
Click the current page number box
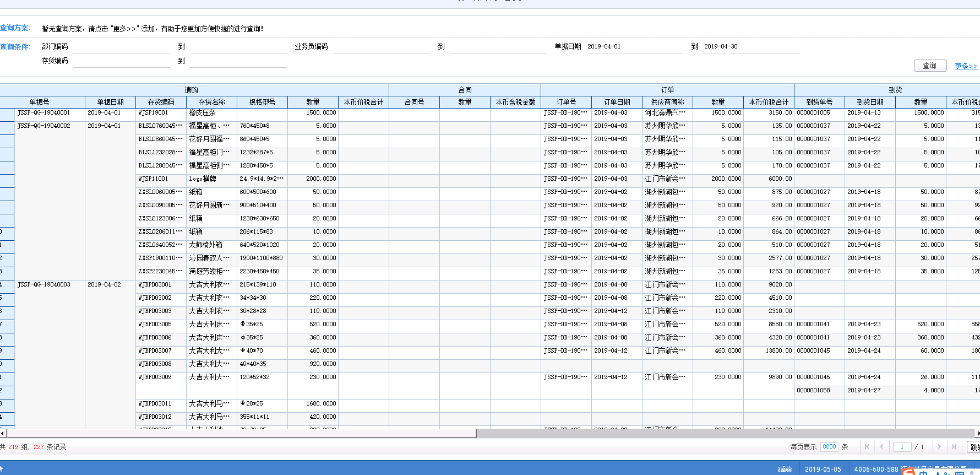[902, 447]
